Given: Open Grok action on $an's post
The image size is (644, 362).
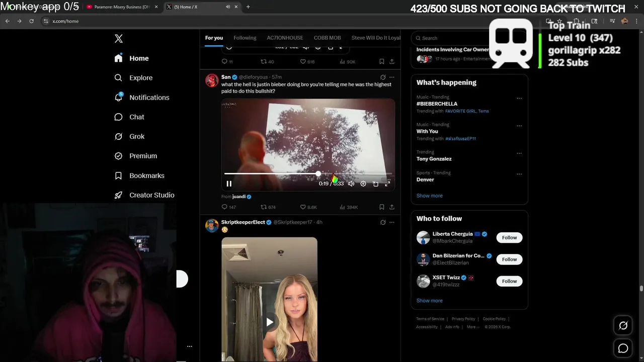Looking at the screenshot, I should 383,77.
